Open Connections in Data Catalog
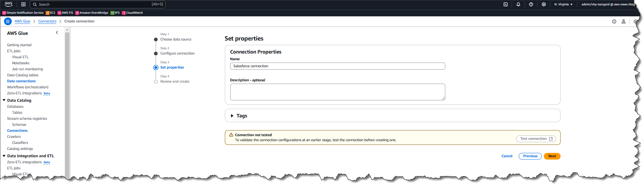Screen dimensions: 644x184 click(17, 130)
